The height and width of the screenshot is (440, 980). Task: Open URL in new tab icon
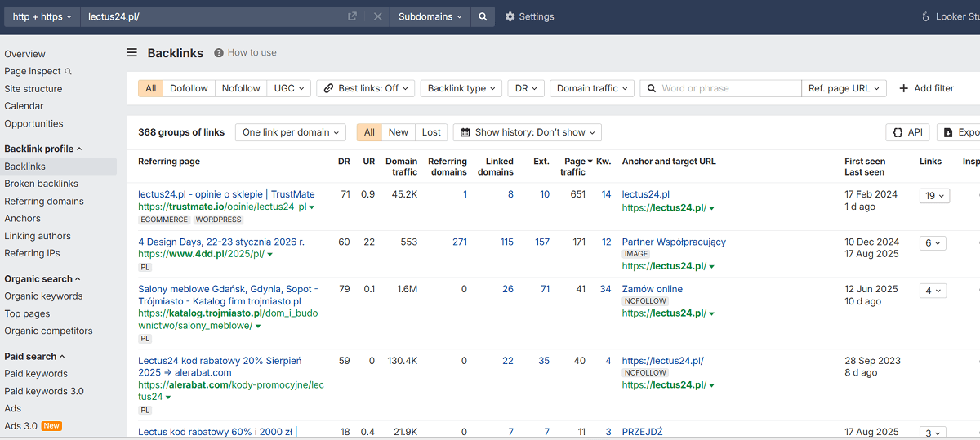(352, 16)
